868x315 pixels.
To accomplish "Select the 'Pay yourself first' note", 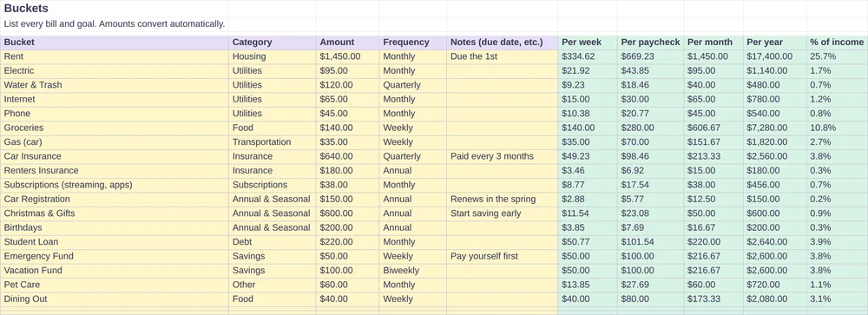I will pos(502,256).
